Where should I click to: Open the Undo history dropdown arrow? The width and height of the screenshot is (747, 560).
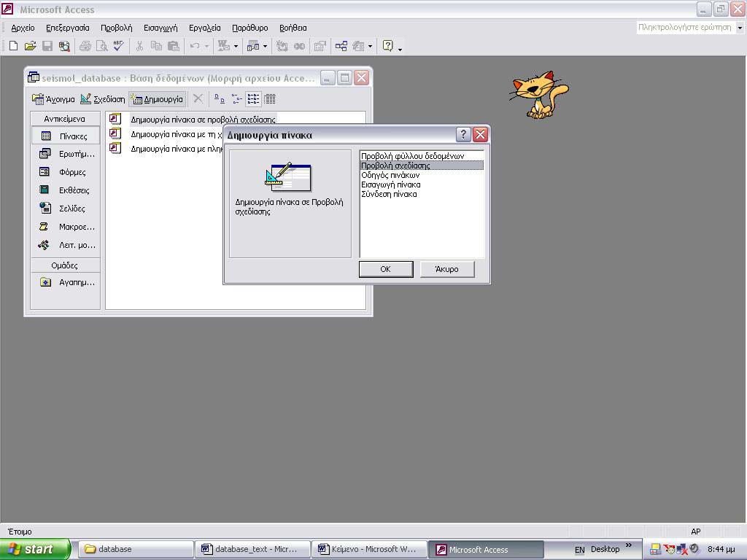tap(206, 46)
